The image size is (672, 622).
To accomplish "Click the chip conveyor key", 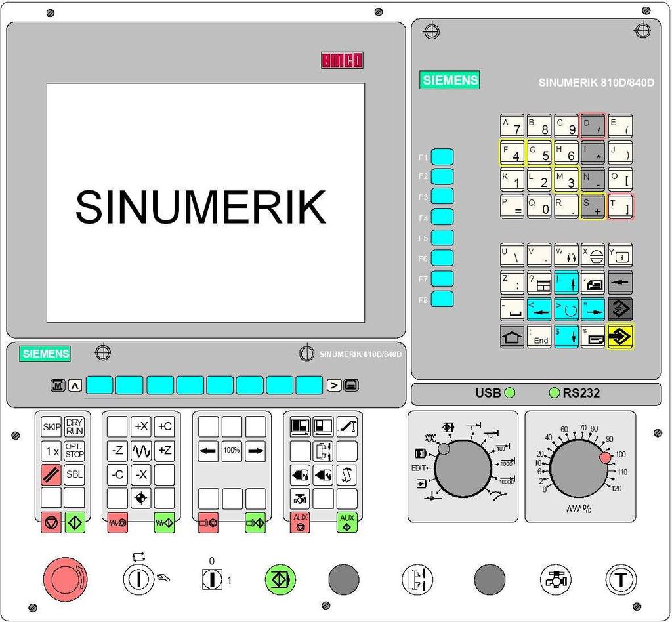I will (x=346, y=426).
